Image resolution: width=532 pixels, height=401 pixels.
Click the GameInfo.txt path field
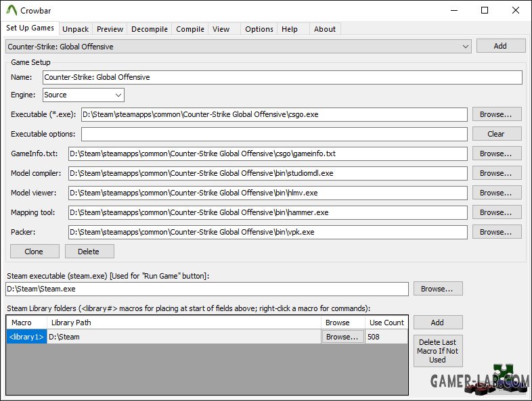(268, 154)
